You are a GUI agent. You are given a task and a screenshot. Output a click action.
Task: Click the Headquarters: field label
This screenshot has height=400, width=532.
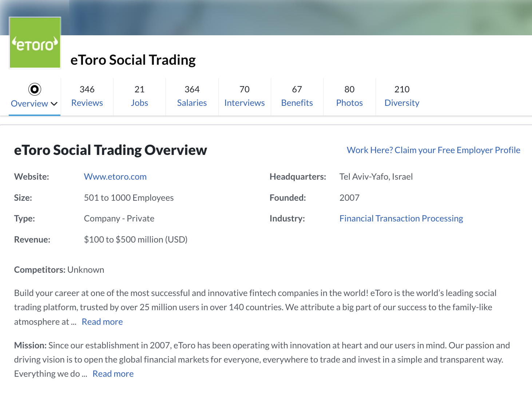tap(298, 177)
